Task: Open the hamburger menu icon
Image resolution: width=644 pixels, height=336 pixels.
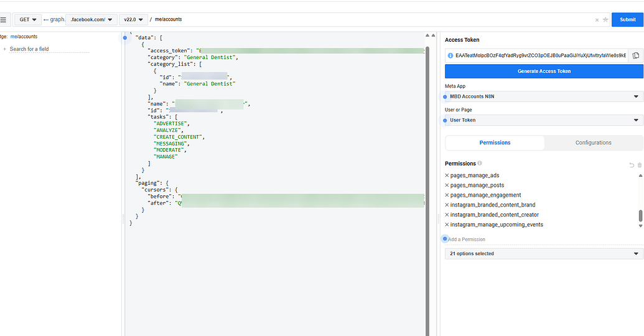Action: point(4,20)
